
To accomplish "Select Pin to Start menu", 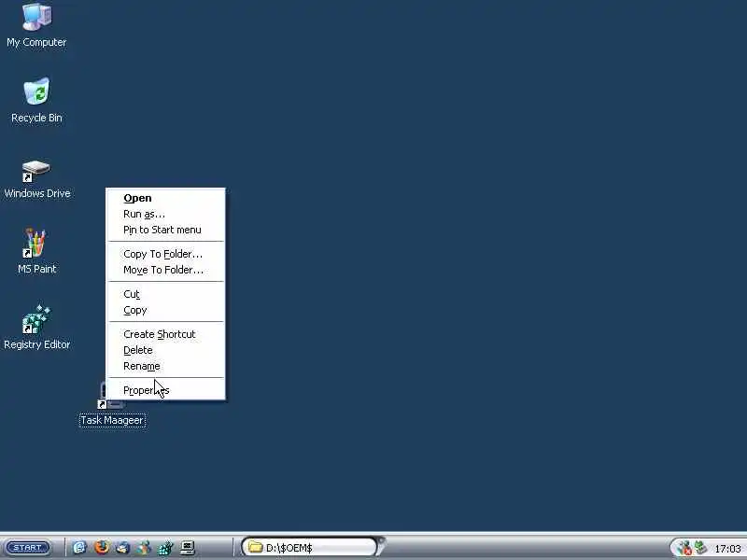I will pyautogui.click(x=165, y=230).
